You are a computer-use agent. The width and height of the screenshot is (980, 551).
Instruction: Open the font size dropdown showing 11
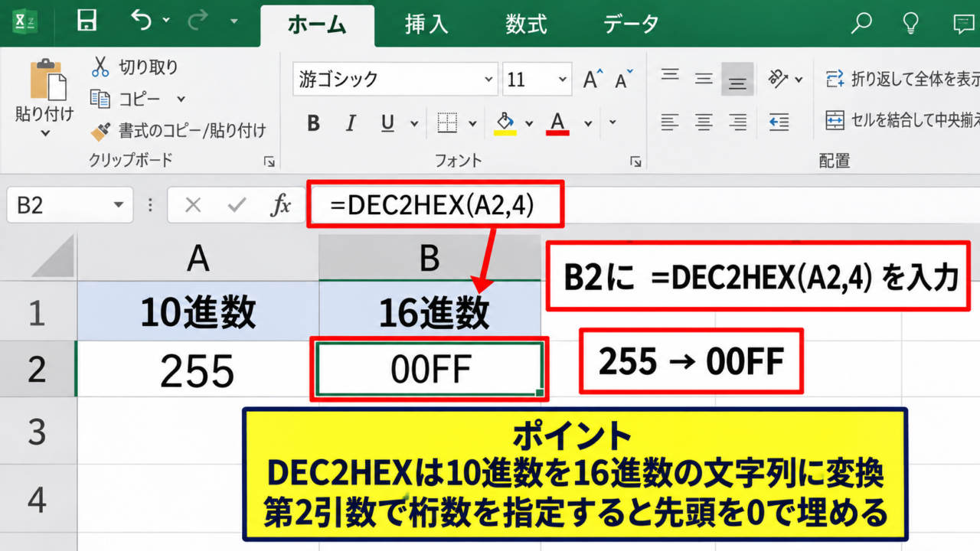tap(563, 80)
